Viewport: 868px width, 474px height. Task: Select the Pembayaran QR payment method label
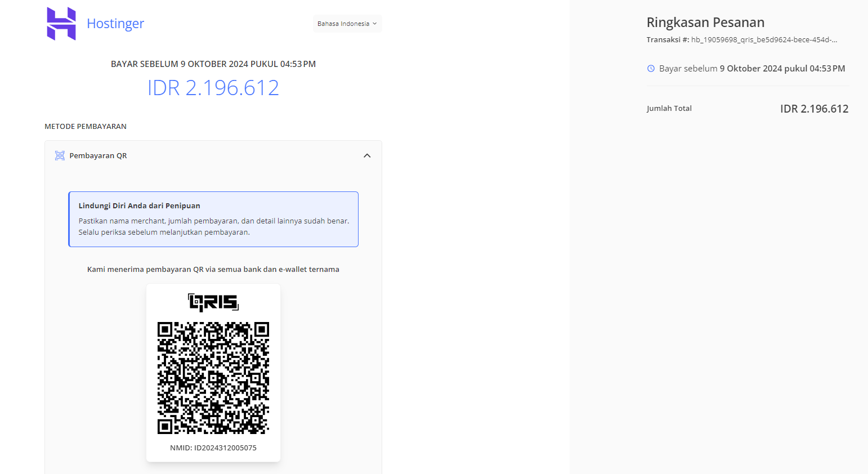tap(98, 156)
